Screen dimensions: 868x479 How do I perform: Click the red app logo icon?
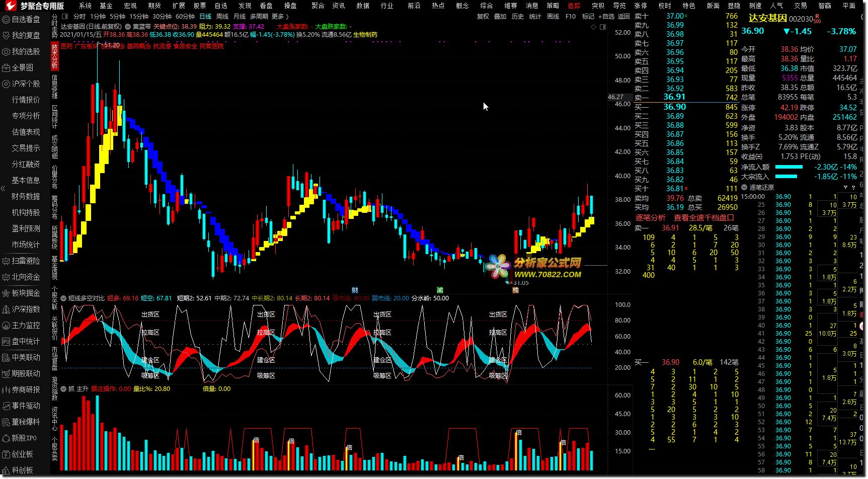(x=11, y=6)
